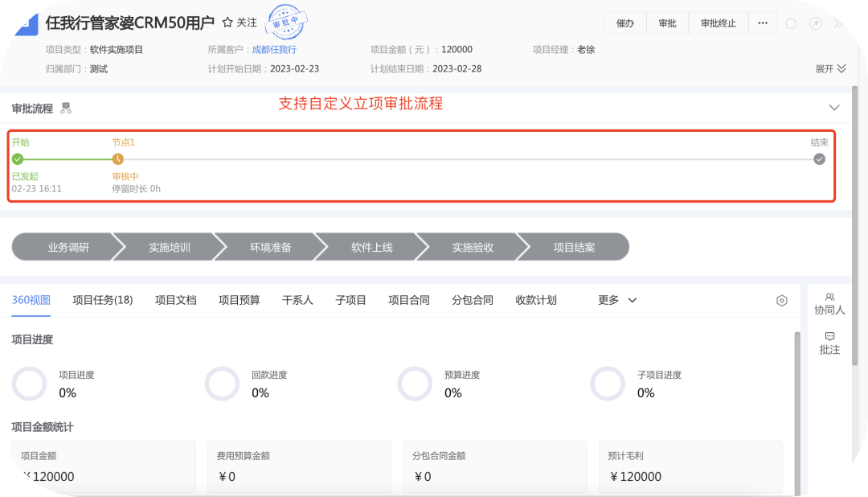
Task: Open the 项目预算 tab
Action: (x=239, y=300)
